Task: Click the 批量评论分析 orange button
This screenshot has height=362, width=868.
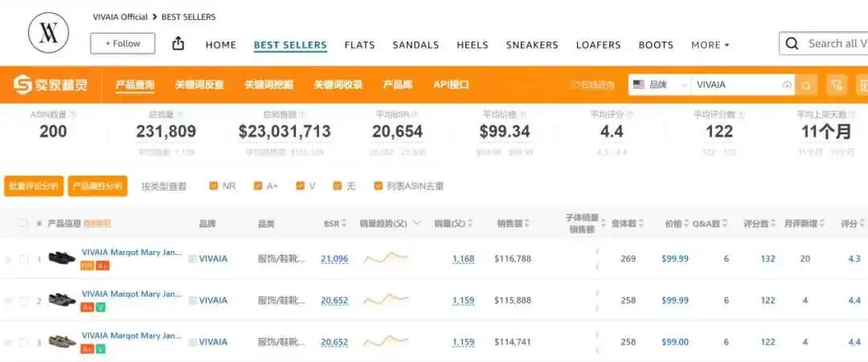Action: tap(34, 187)
